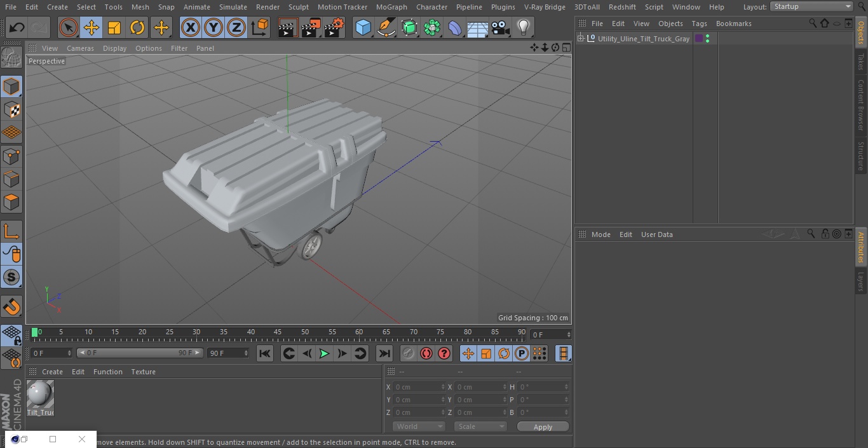Image resolution: width=868 pixels, height=448 pixels.
Task: Expand the Utility_Uline_Tilt_Truck_Gray object tree
Action: click(x=580, y=39)
